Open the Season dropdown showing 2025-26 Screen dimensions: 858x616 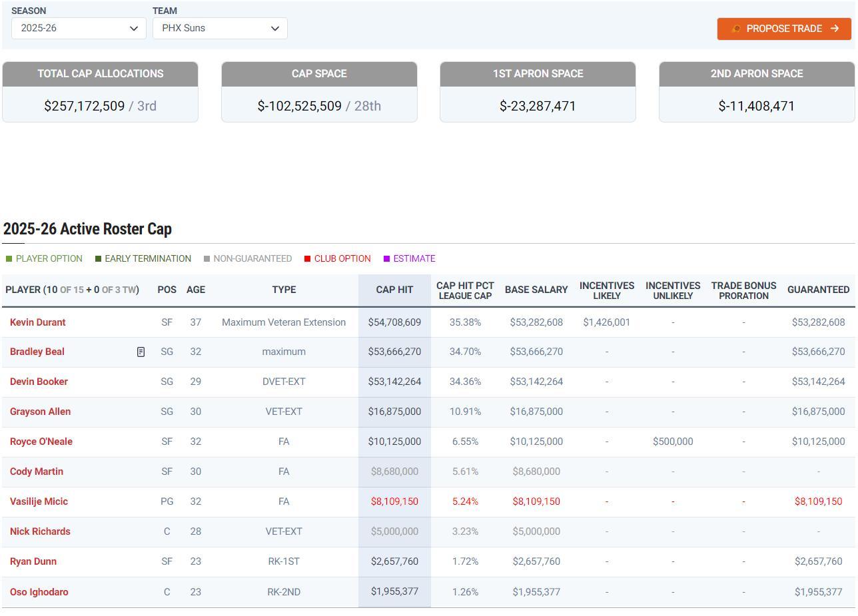click(79, 29)
